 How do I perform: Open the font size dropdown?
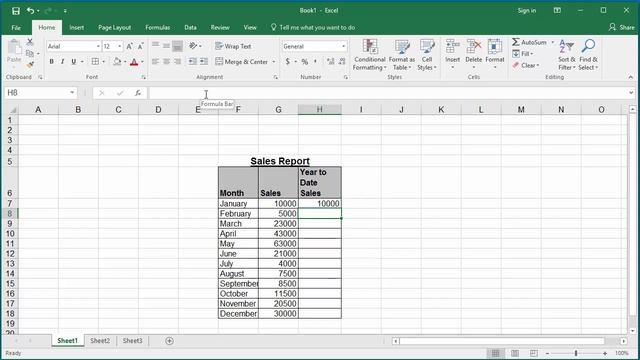tap(120, 47)
